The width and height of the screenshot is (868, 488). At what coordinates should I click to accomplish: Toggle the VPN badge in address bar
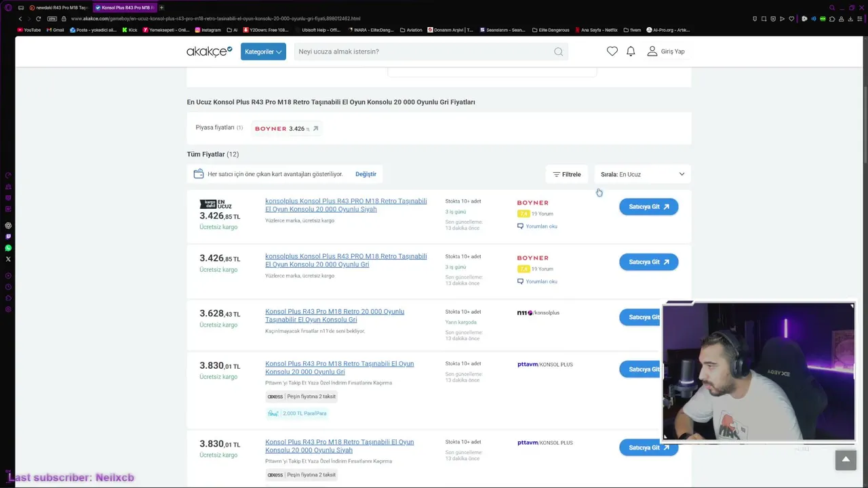point(52,19)
